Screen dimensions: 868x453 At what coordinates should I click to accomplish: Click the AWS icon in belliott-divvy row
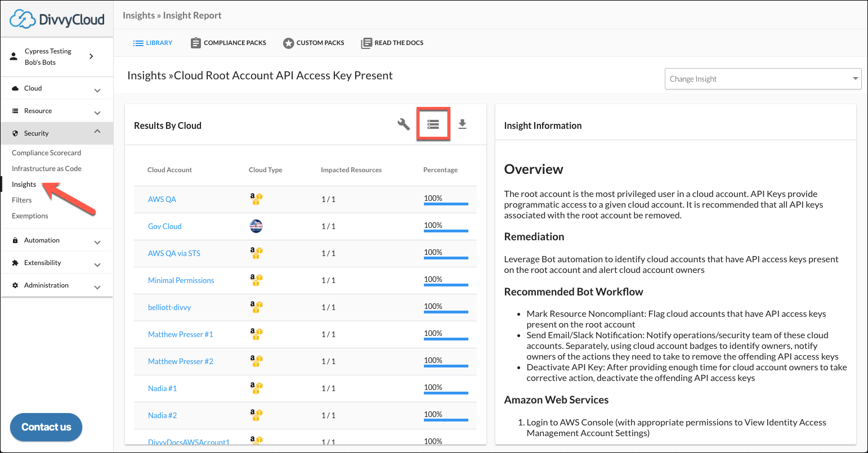point(256,307)
